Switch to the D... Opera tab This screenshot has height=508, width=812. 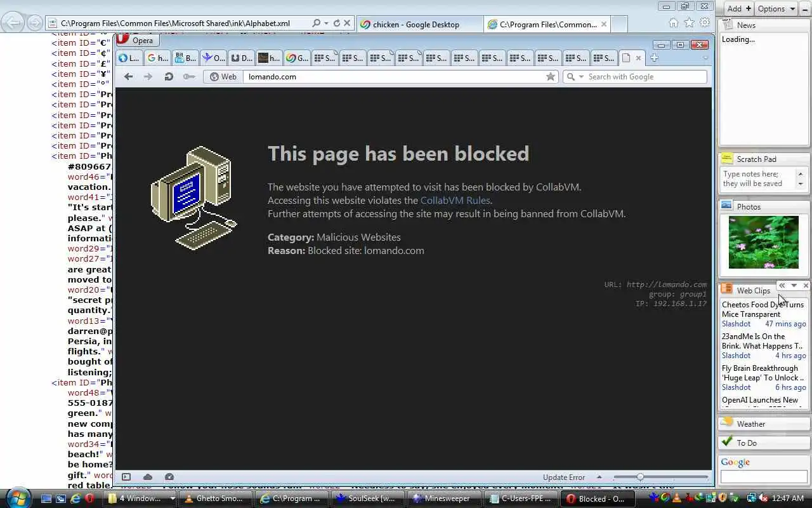coord(242,58)
